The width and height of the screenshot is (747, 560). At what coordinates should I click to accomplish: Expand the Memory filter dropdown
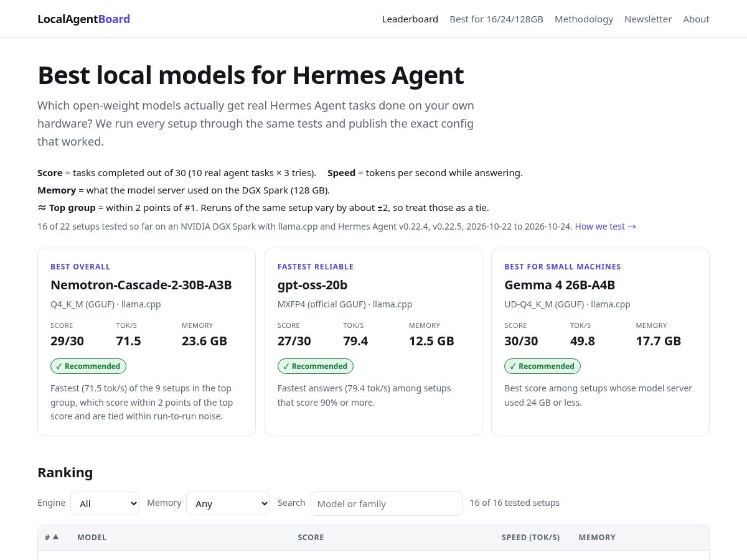(228, 503)
